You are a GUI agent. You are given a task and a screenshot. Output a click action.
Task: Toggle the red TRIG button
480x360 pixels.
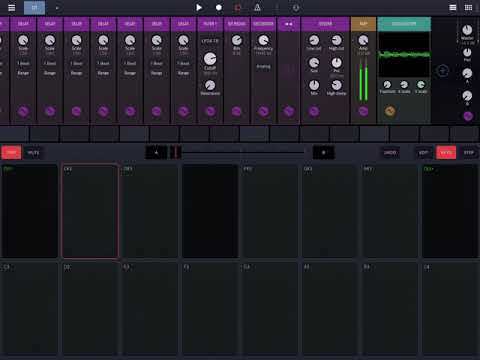(x=11, y=152)
